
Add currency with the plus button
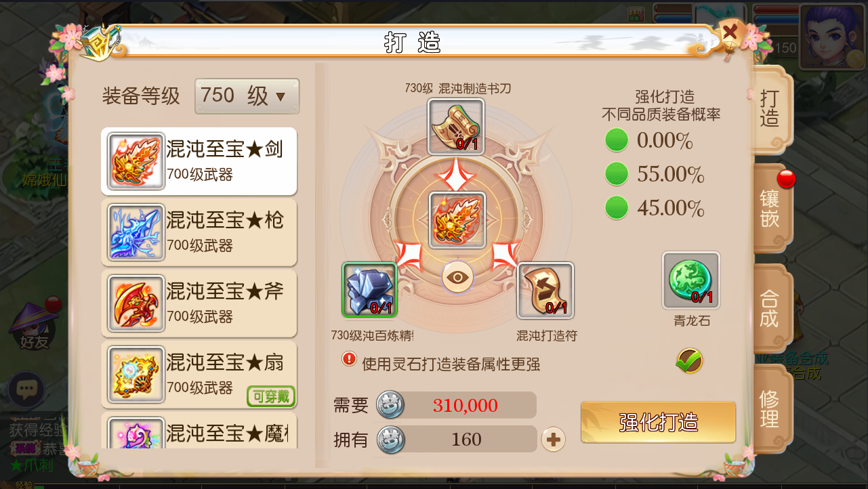pyautogui.click(x=554, y=440)
